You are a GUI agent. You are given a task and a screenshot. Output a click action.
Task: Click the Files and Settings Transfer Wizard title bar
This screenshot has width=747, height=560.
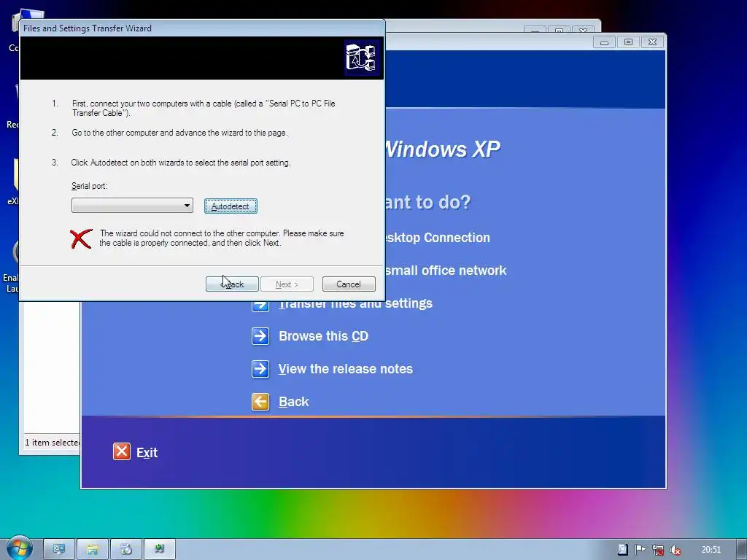(x=202, y=28)
